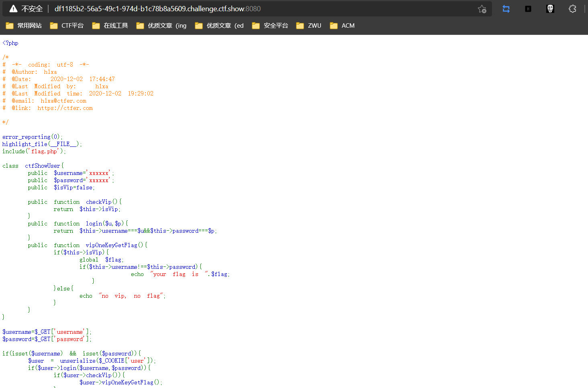588x388 pixels.
Task: Click the $isVip=false property line
Action: pyautogui.click(x=61, y=187)
